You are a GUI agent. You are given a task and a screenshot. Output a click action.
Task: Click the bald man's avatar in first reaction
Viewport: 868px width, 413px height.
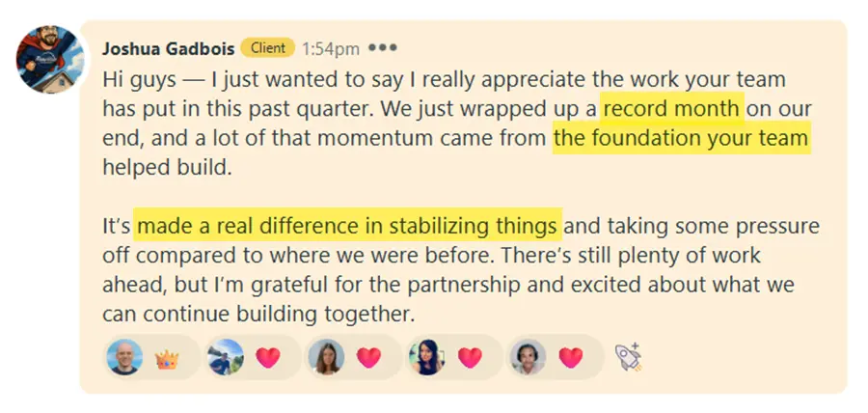[x=125, y=358]
